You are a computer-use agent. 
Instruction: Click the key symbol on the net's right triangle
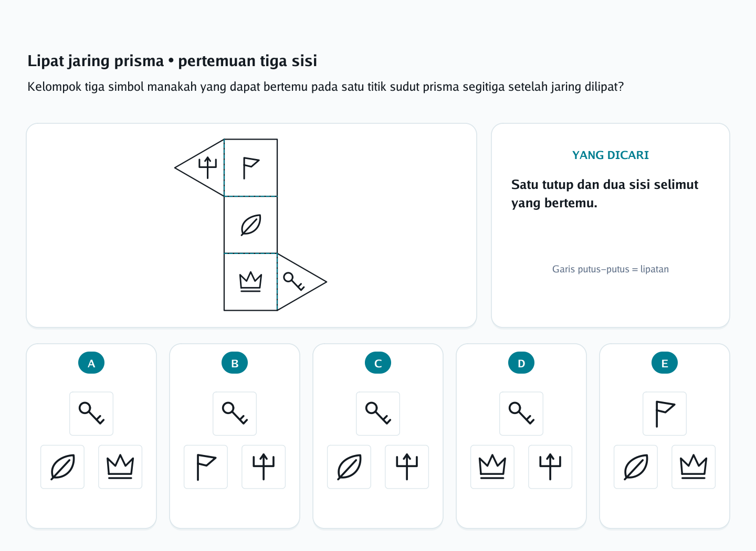tap(294, 281)
